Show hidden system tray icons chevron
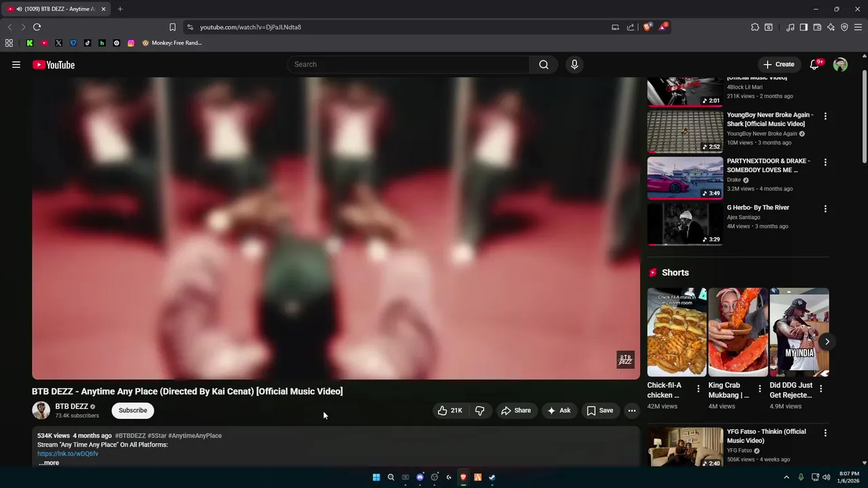Viewport: 868px width, 488px height. coord(787,477)
